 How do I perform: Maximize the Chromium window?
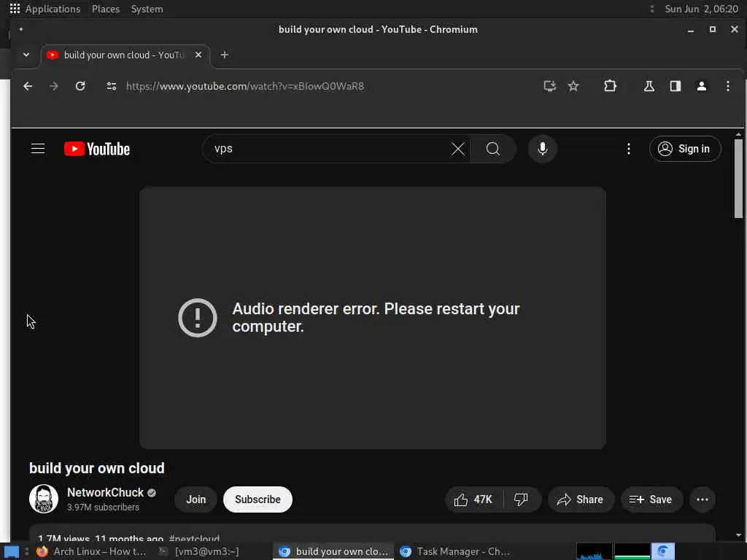point(712,29)
